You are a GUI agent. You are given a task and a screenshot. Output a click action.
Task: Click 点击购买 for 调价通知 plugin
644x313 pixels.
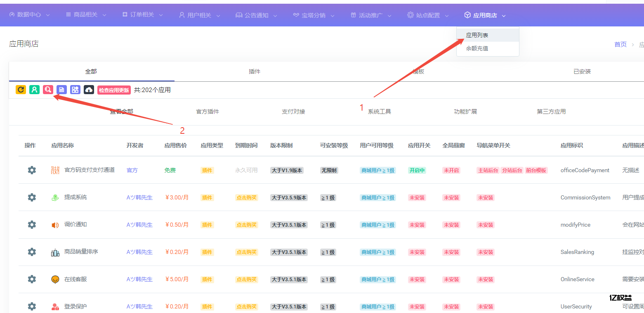coord(246,225)
